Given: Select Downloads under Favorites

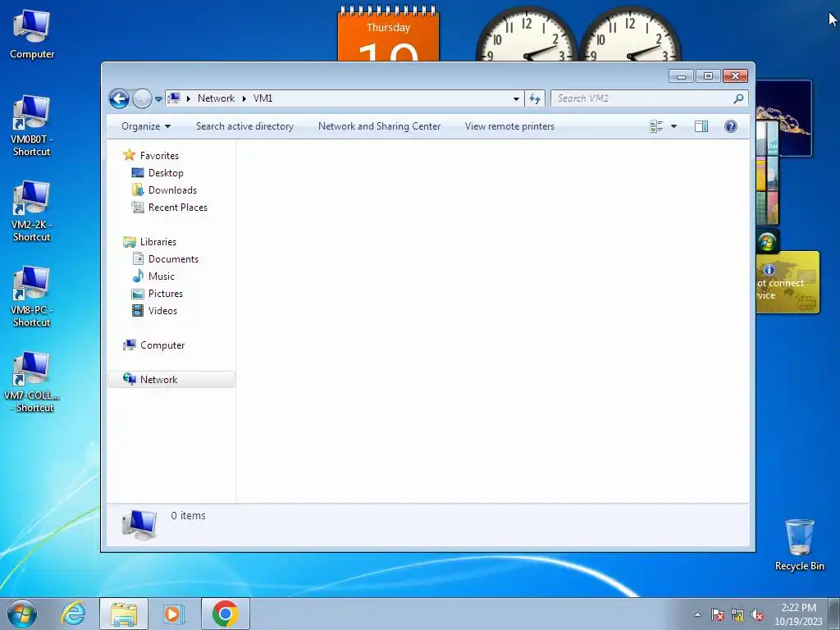Looking at the screenshot, I should pyautogui.click(x=172, y=190).
